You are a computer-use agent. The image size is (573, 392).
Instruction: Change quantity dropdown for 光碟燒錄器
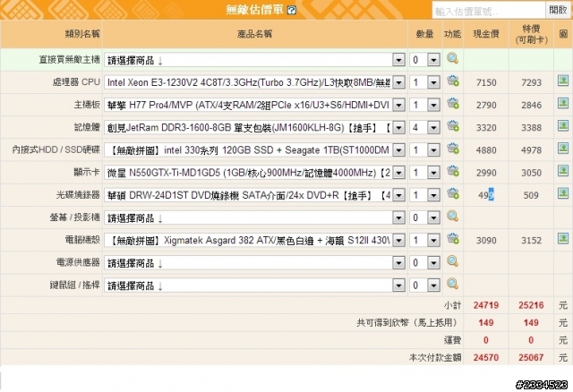pos(424,195)
